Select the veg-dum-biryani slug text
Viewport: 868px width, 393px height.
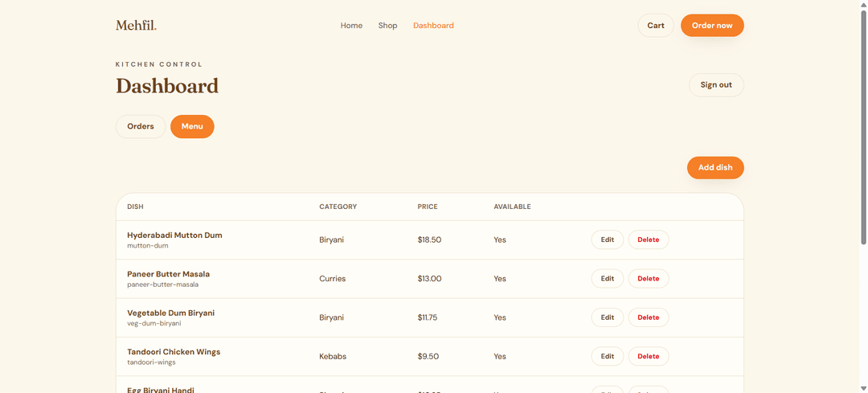pos(154,323)
